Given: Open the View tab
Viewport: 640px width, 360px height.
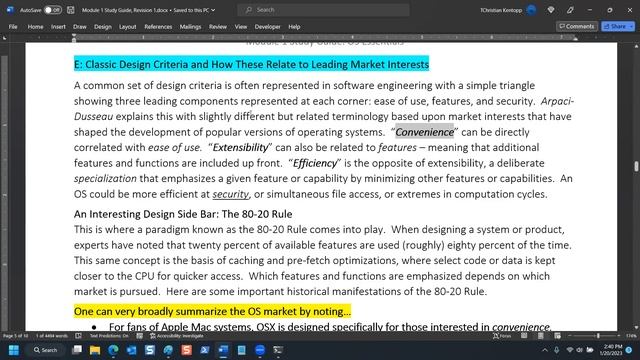Looking at the screenshot, I should coord(240,27).
